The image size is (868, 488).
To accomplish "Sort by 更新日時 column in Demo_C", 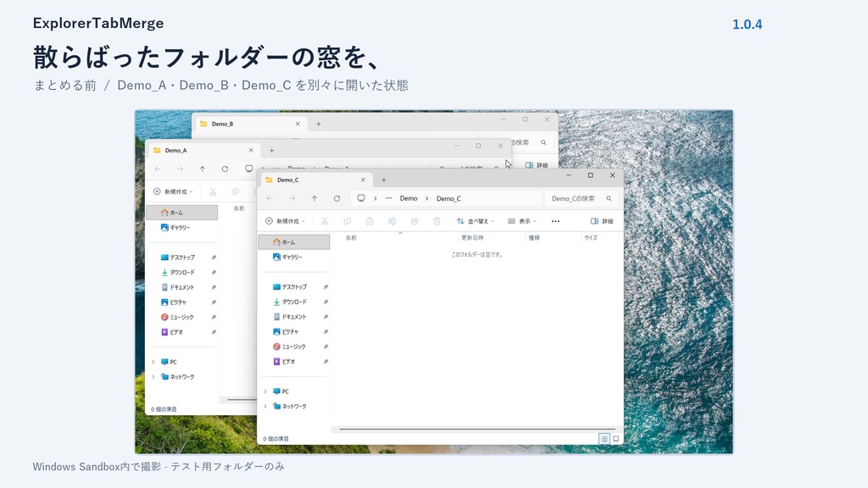I will click(x=472, y=238).
